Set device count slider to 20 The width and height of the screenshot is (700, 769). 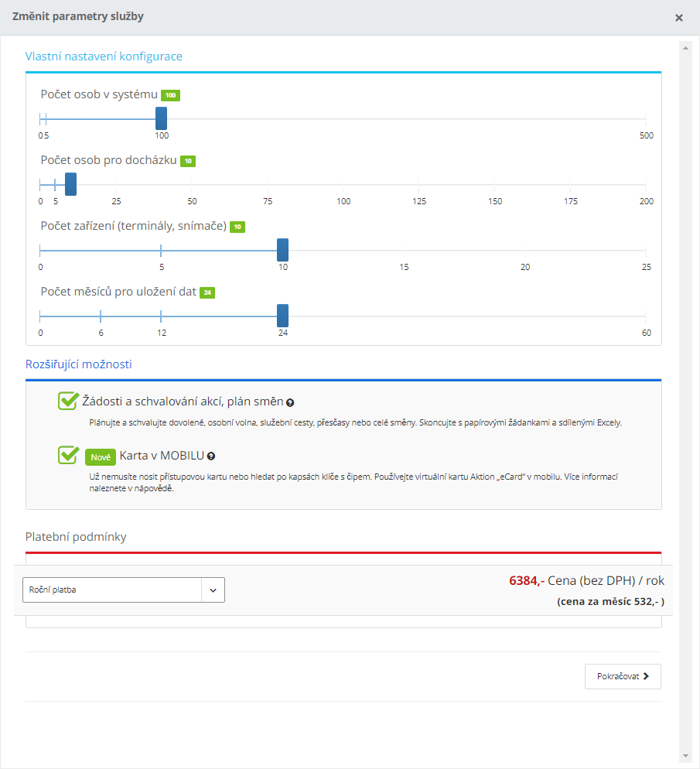click(524, 251)
